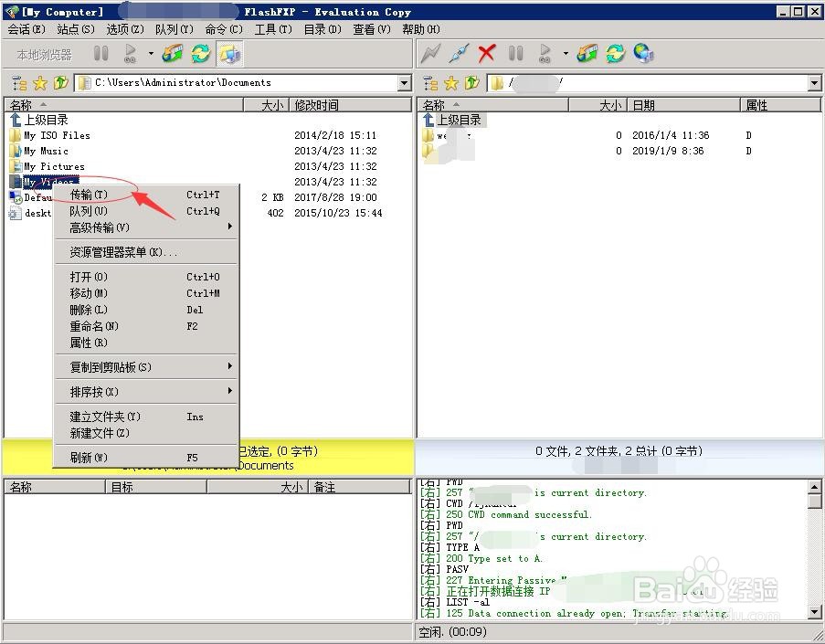Click the local folder tree icon
Viewport: 825px width, 644px height.
19,82
